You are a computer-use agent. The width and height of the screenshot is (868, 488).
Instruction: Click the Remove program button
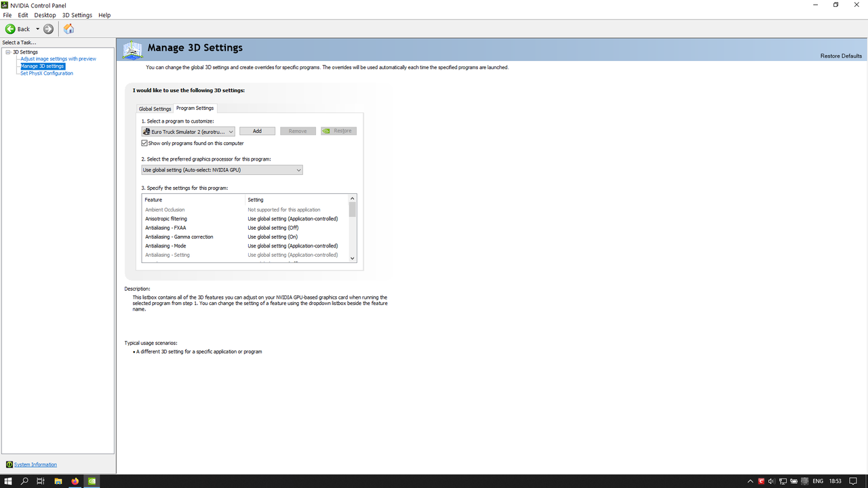coord(298,131)
